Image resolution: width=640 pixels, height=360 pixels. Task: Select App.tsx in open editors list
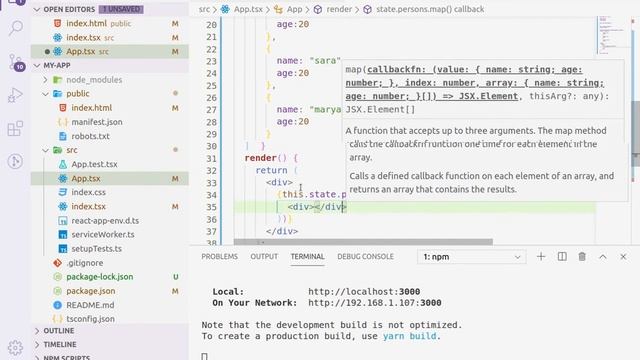[x=109, y=51]
